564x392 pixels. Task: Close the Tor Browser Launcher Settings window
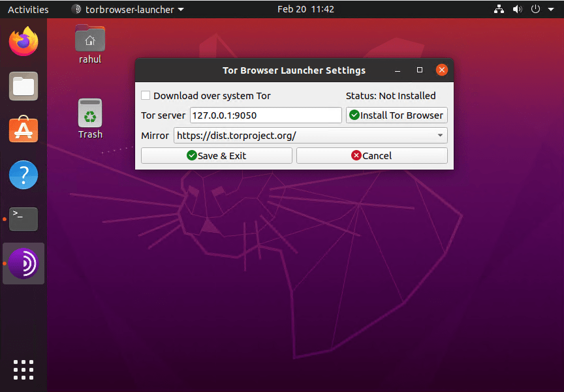click(x=442, y=70)
